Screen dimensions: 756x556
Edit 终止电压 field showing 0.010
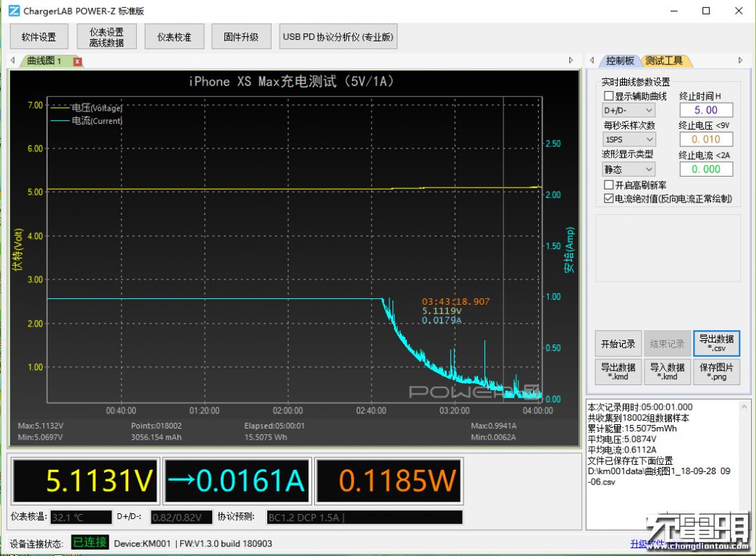tap(706, 139)
